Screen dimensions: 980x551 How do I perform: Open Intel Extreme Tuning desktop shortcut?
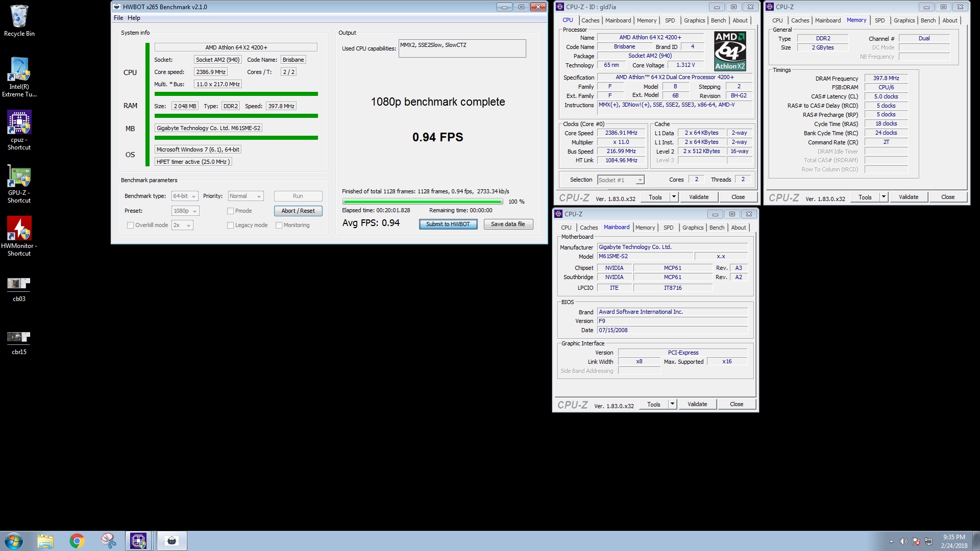(19, 77)
